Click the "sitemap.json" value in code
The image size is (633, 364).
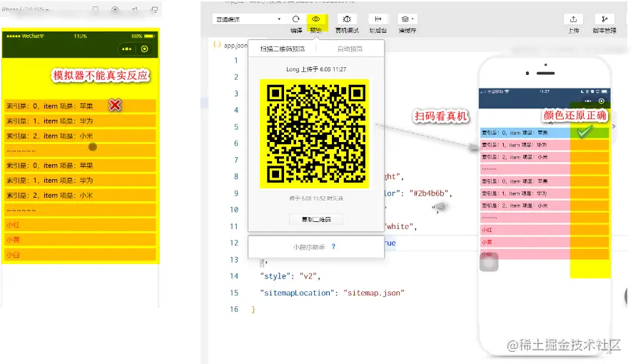(374, 293)
